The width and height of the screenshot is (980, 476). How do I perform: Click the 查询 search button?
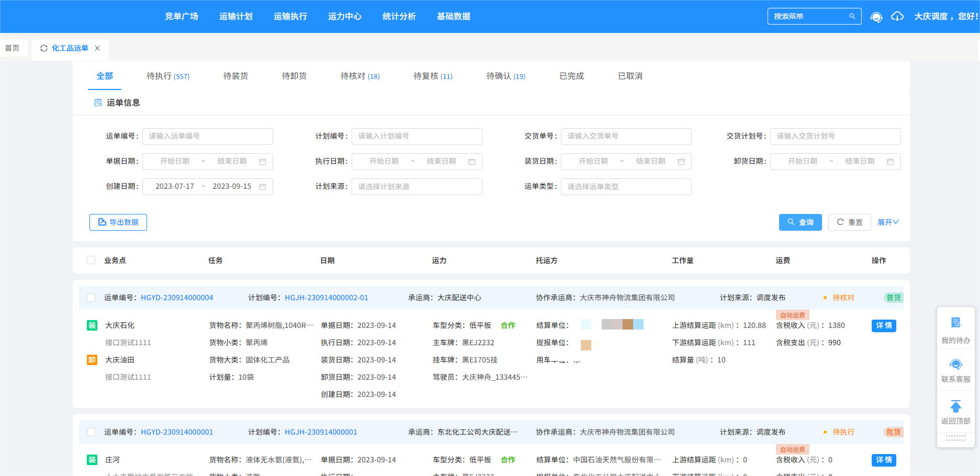(801, 222)
